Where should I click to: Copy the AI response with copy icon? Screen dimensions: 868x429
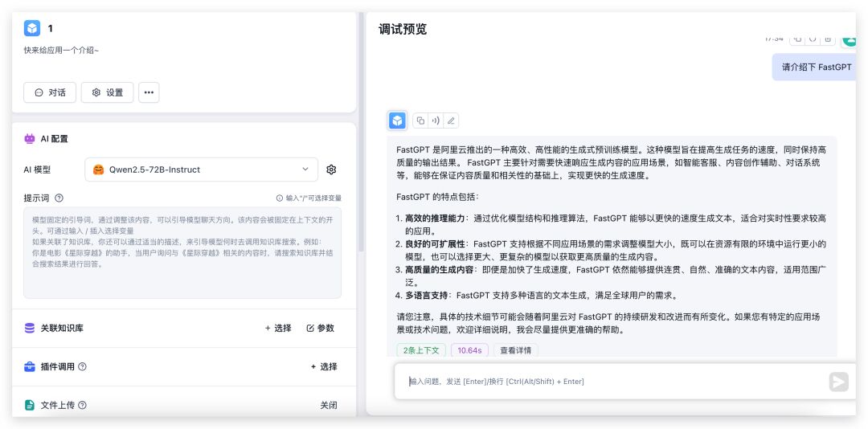[x=420, y=121]
